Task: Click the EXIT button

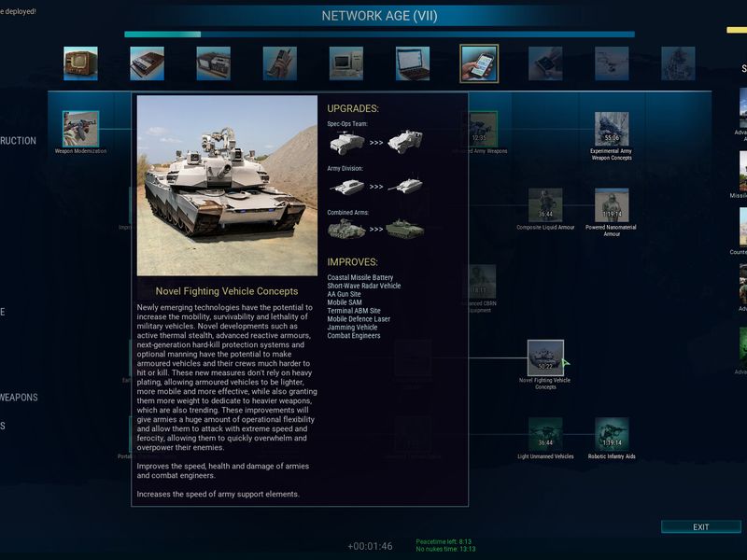Action: [x=701, y=526]
